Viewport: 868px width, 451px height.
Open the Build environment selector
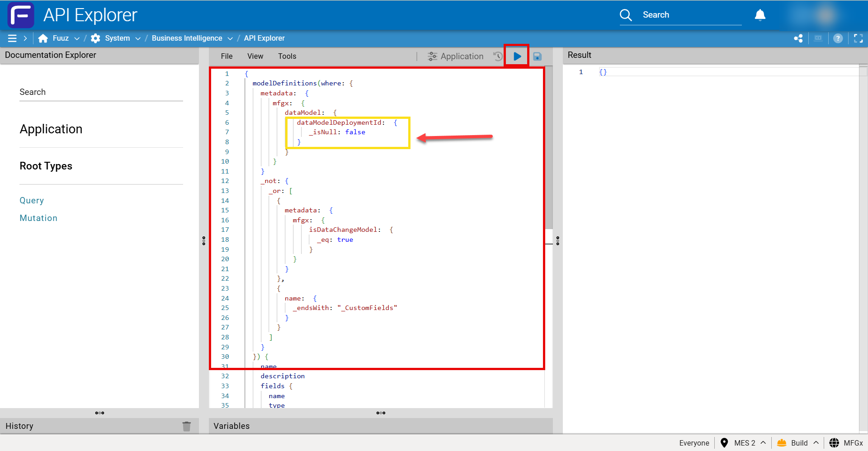[x=799, y=443]
